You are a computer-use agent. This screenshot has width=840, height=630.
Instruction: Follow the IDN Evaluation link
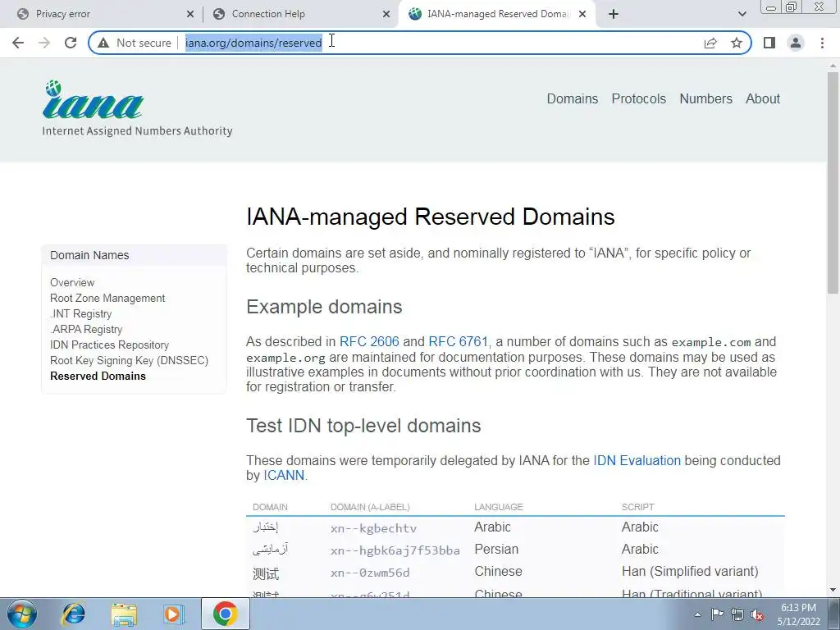(x=637, y=461)
